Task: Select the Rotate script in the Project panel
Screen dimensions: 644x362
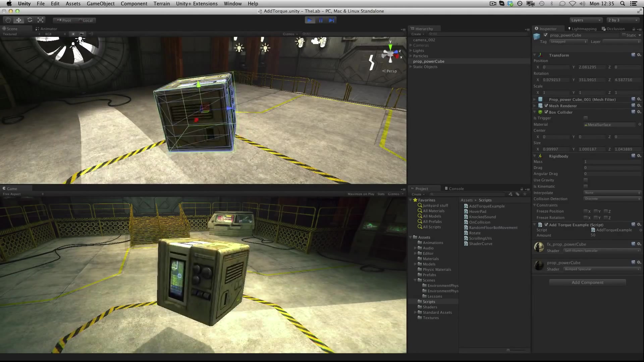Action: point(475,233)
